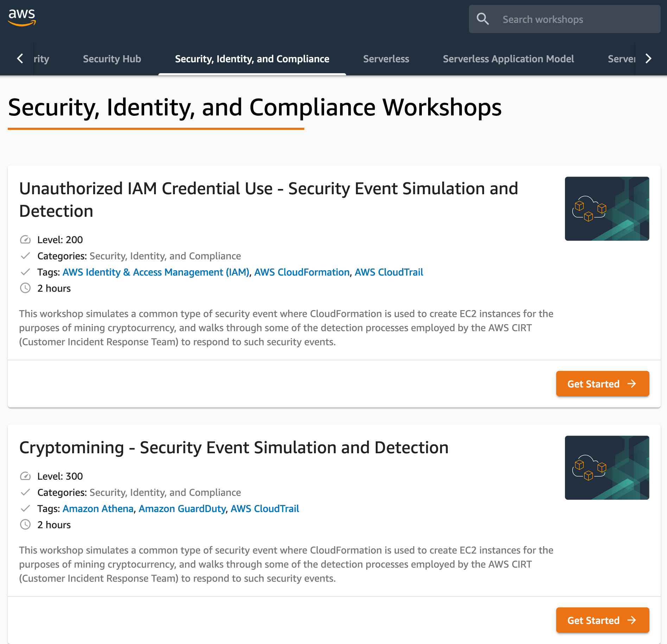Click Tags checkmark in Cryptomining card
The image size is (667, 644).
(25, 509)
